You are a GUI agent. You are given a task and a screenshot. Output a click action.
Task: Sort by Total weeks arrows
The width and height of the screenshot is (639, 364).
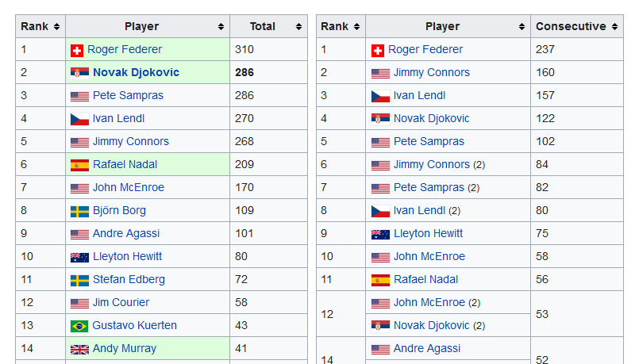298,26
